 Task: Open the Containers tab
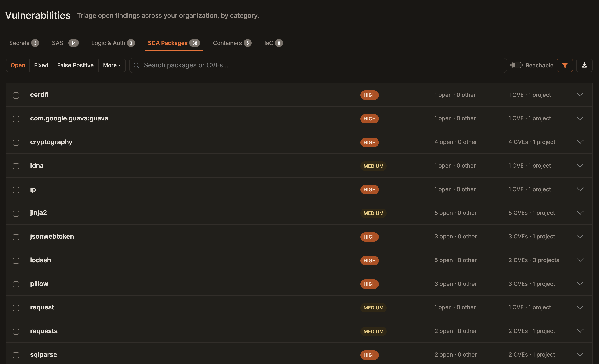point(232,43)
